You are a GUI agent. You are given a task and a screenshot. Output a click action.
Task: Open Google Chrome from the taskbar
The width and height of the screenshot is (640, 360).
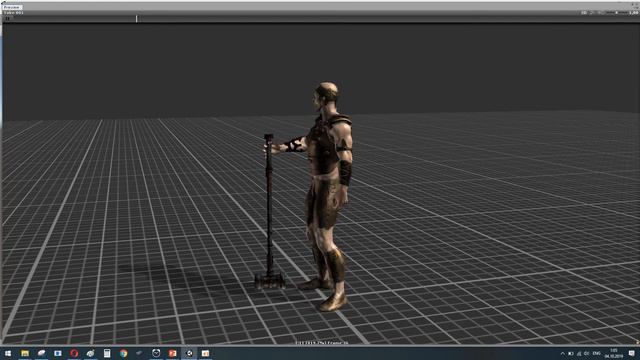[123, 353]
